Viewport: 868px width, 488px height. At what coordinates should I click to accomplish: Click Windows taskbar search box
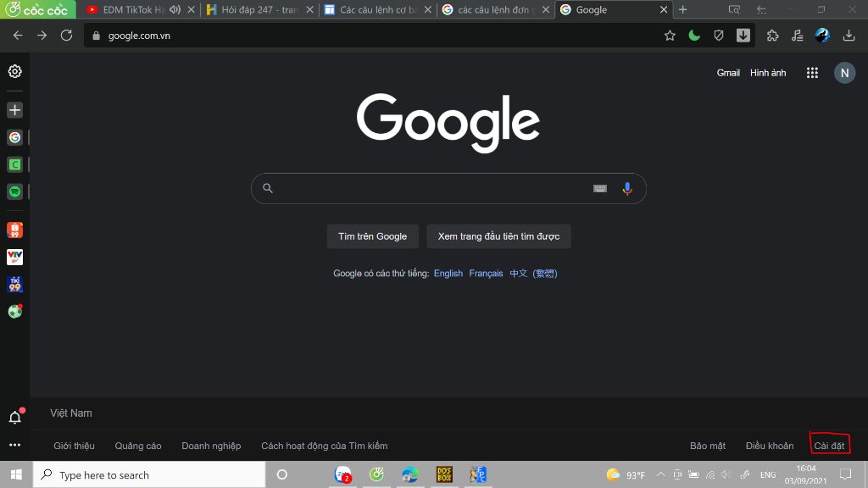[149, 474]
